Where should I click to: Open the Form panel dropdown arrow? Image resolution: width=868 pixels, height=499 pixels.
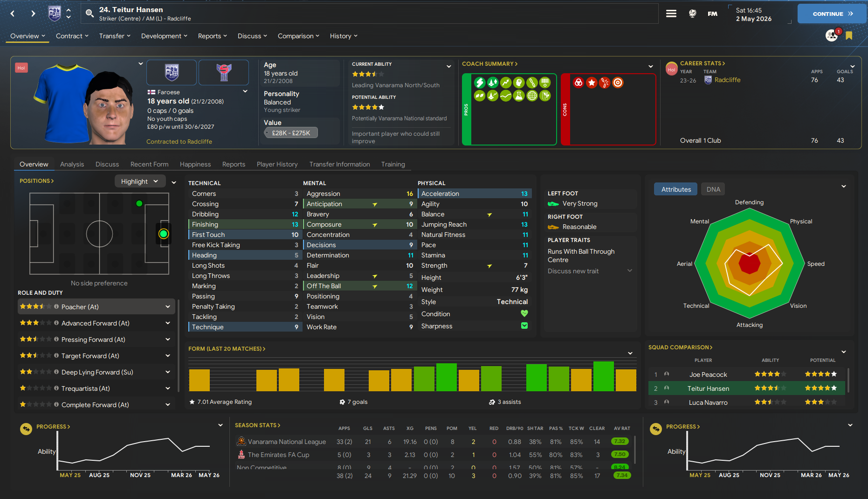[x=630, y=353]
